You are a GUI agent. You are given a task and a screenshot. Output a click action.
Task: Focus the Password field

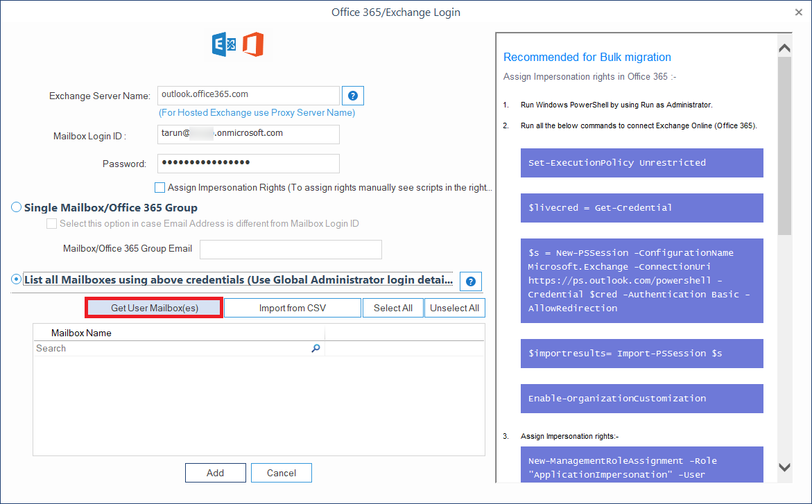click(248, 164)
